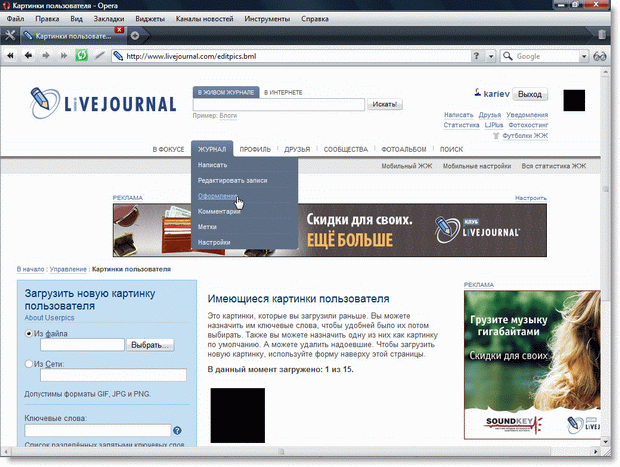This screenshot has width=620, height=467.
Task: Open the address bar history dropdown
Action: click(x=491, y=56)
